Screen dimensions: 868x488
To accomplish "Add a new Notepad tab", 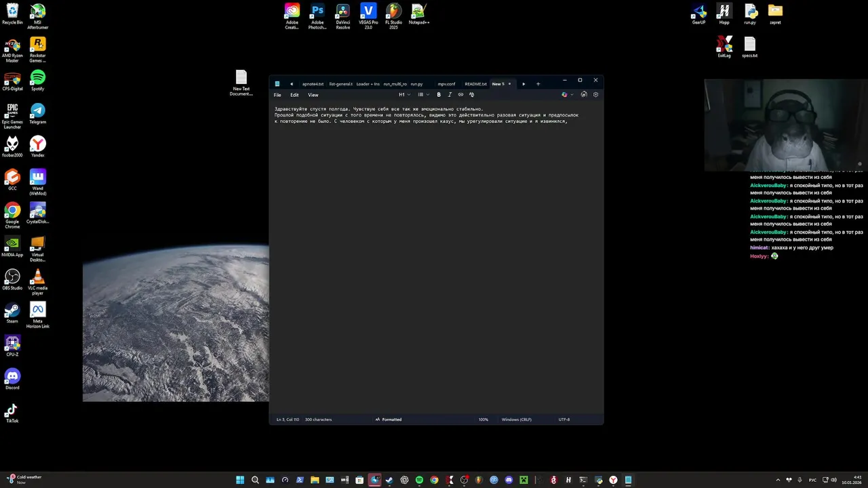I will point(538,84).
